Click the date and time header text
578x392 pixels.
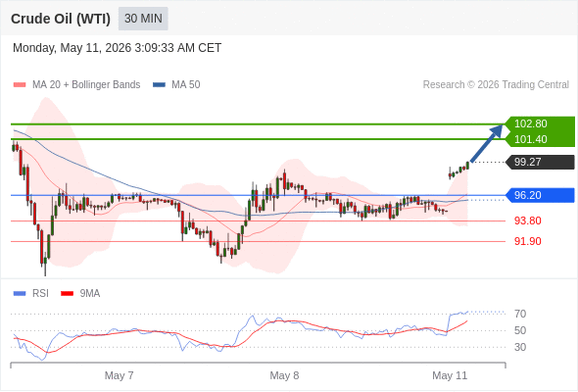(117, 48)
